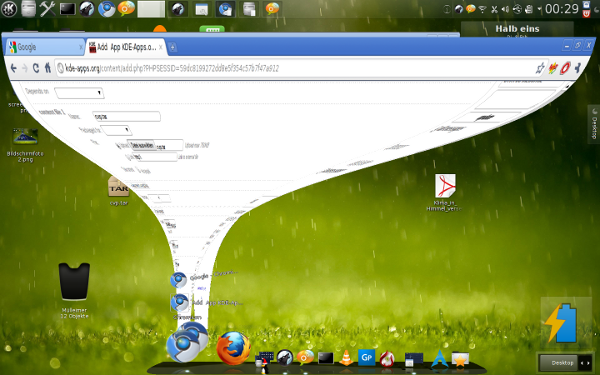
Task: Open the Müllemer trash can
Action: (74, 282)
